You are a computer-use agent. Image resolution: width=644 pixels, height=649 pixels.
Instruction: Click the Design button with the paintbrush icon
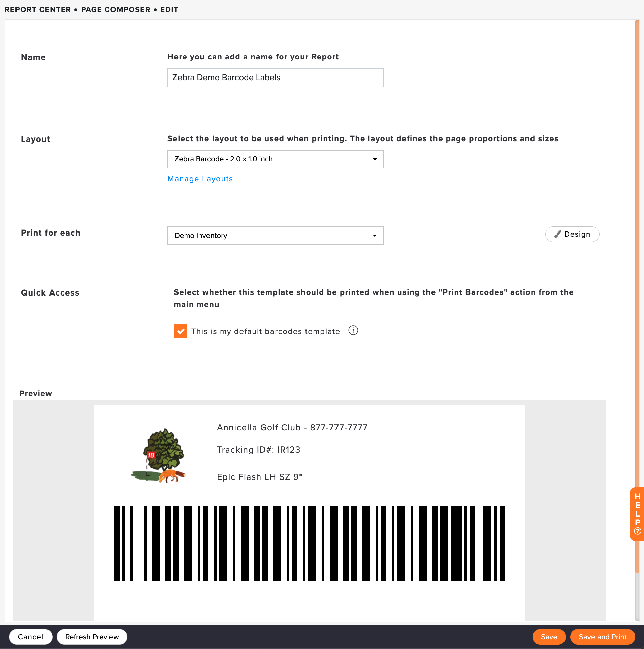[572, 234]
